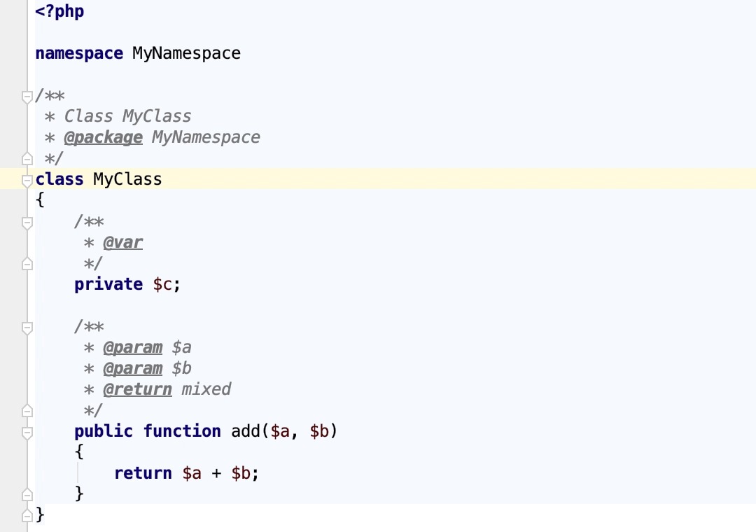756x532 pixels.
Task: Click the @package tag link
Action: point(104,137)
